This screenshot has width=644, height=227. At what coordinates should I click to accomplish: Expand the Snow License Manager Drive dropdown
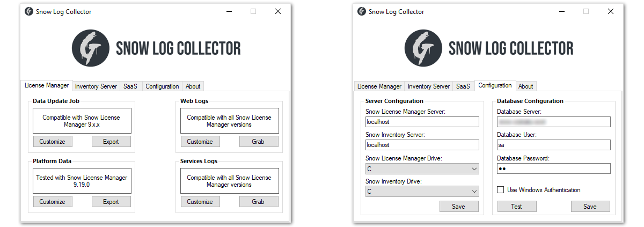point(422,169)
